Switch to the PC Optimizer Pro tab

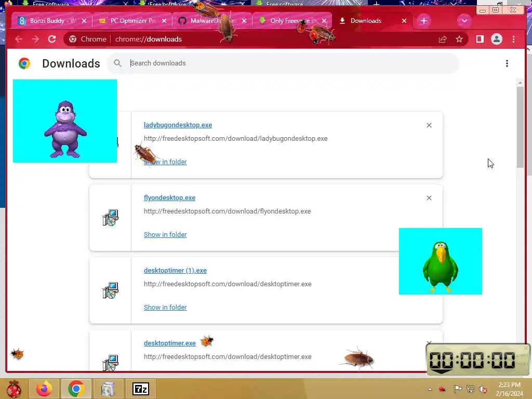click(132, 21)
